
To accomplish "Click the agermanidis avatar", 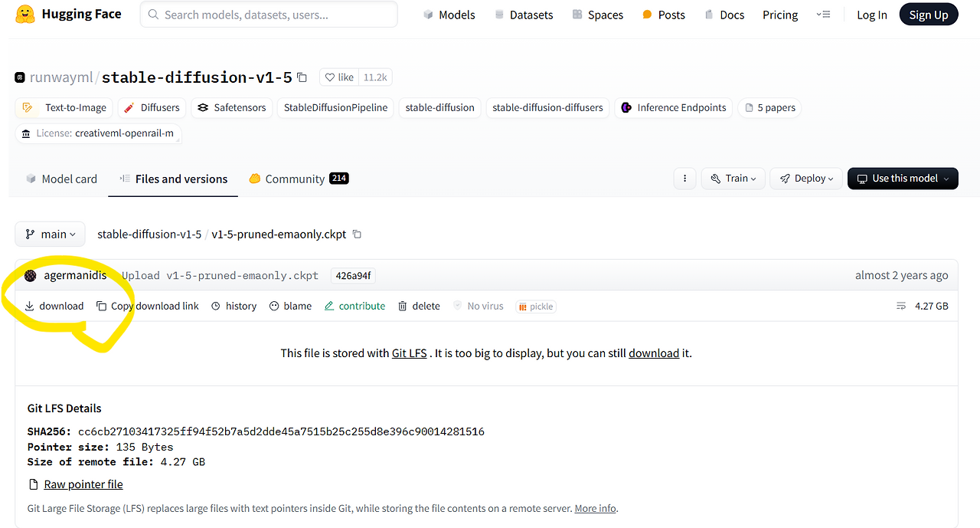I will coord(30,274).
